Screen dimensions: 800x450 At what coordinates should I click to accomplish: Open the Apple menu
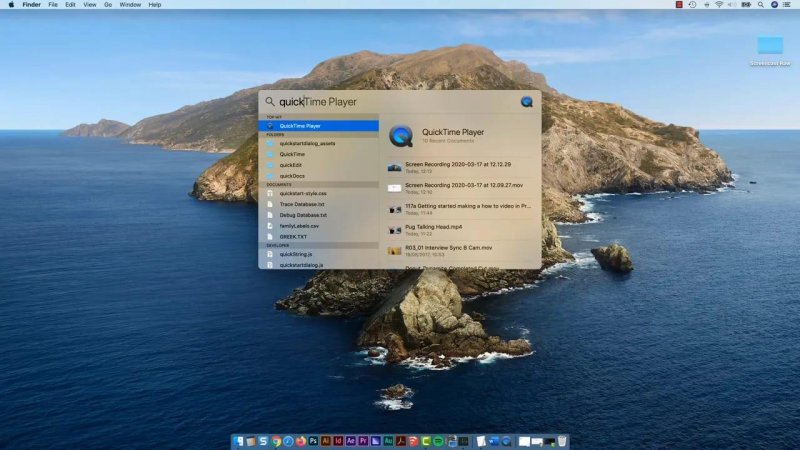coord(11,5)
